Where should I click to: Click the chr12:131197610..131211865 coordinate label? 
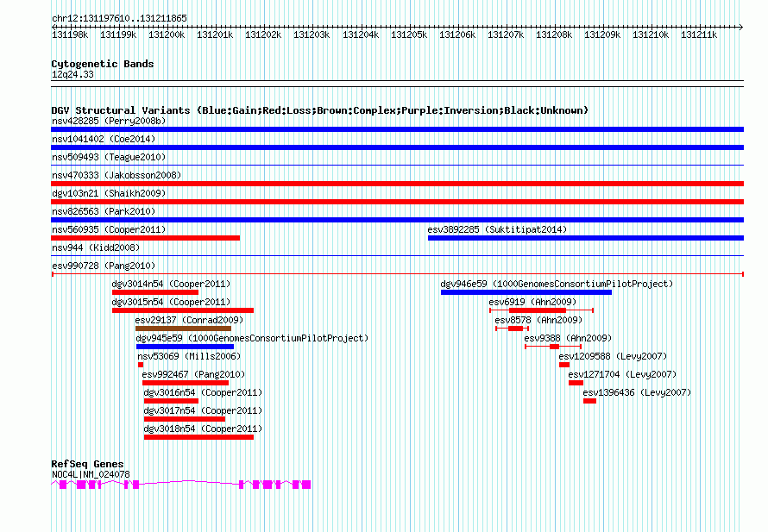coord(119,19)
